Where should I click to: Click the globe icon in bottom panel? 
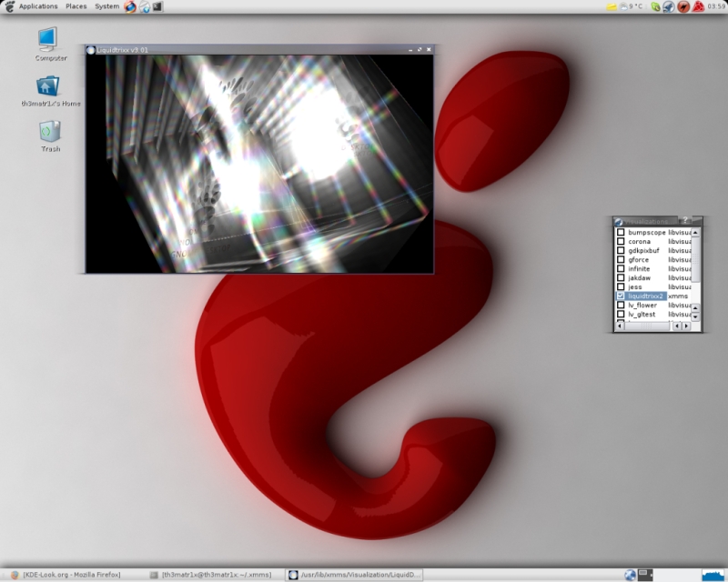coord(630,575)
